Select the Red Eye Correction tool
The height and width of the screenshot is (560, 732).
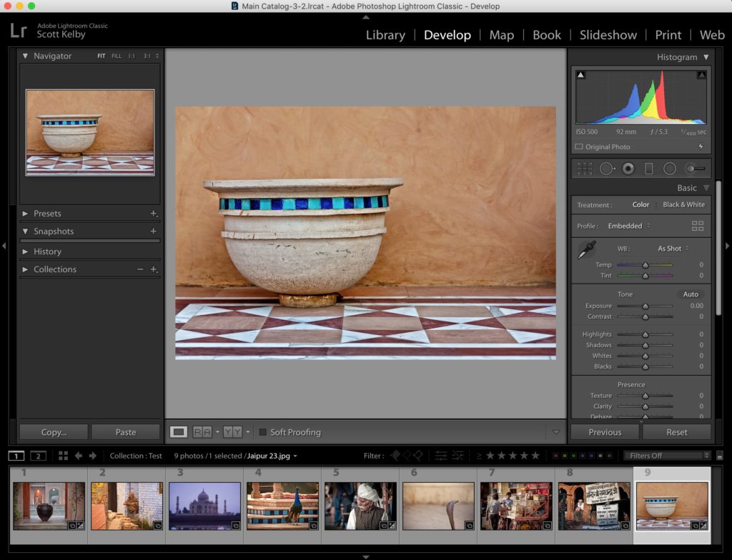[628, 169]
